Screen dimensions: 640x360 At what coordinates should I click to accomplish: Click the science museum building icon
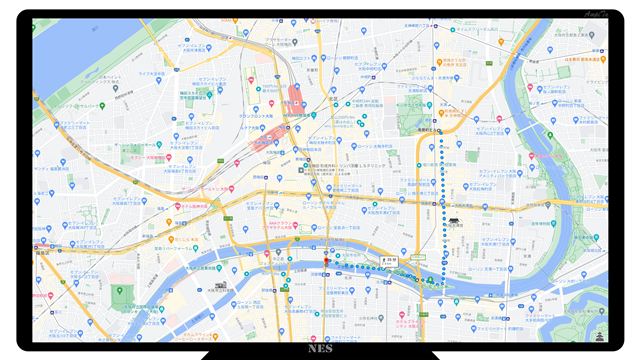click(221, 284)
